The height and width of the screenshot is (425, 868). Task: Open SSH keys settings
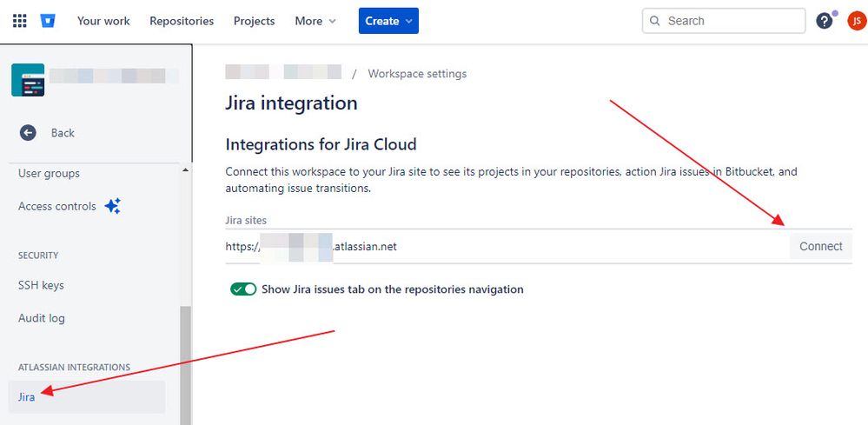pos(41,285)
